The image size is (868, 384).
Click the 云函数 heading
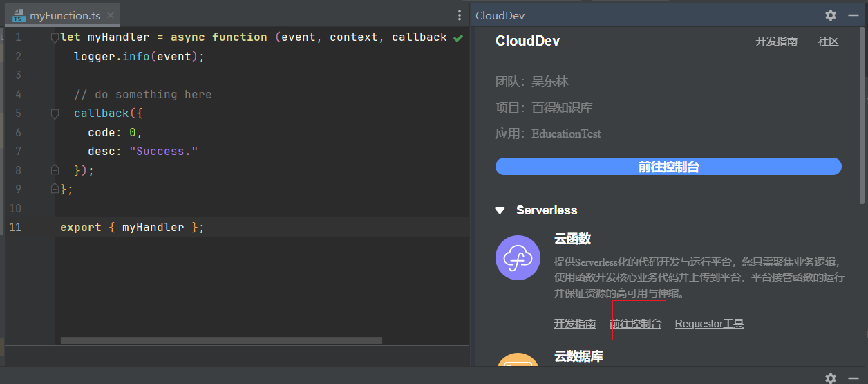tap(572, 239)
